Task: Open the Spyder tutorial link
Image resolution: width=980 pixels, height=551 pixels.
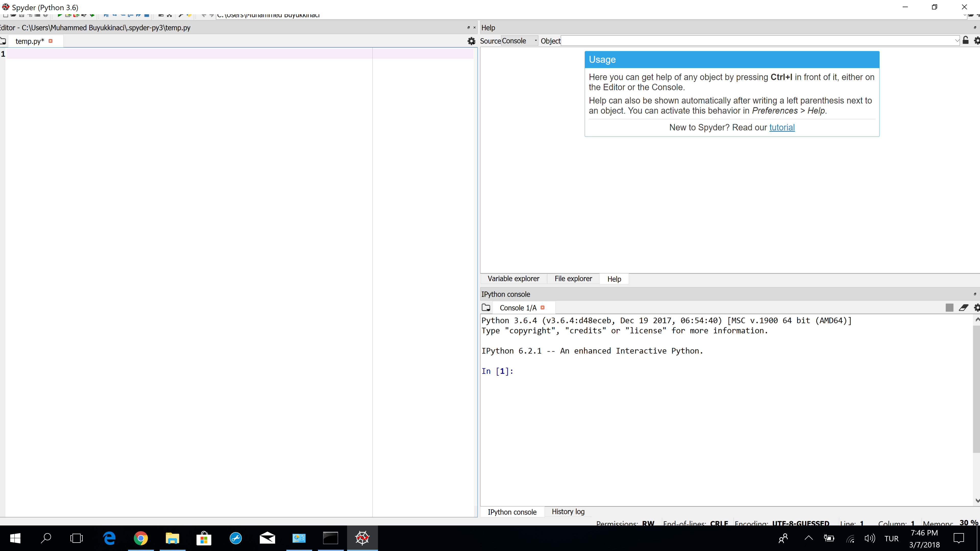Action: tap(782, 127)
